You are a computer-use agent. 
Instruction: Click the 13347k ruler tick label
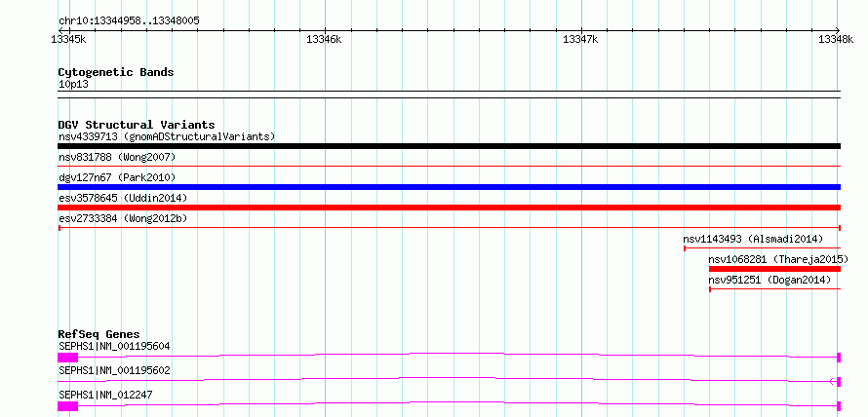coord(580,39)
